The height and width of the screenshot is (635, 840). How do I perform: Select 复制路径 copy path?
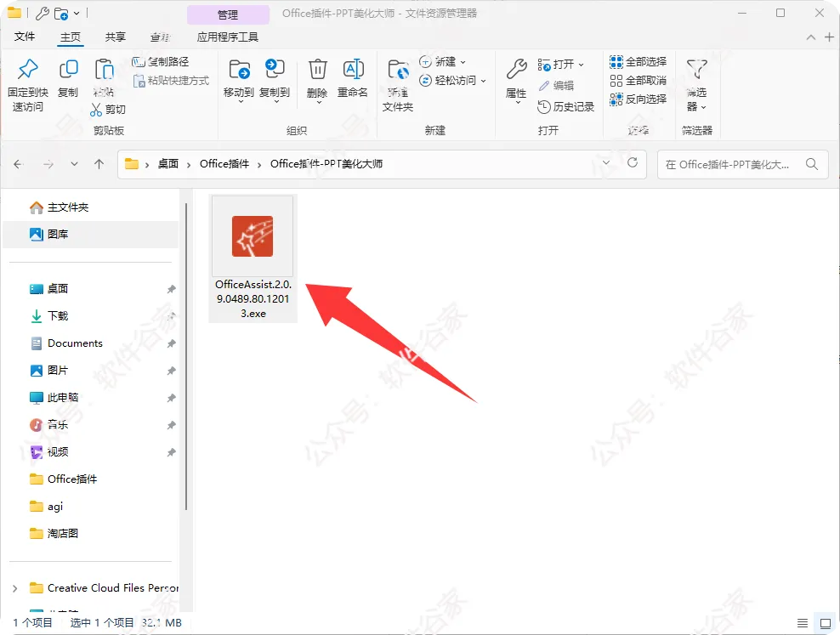pos(161,61)
